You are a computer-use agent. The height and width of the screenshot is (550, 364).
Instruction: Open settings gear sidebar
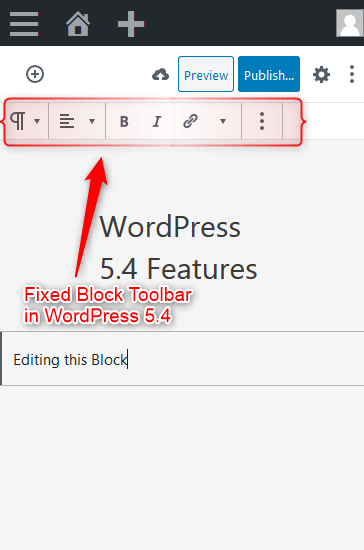[x=321, y=75]
